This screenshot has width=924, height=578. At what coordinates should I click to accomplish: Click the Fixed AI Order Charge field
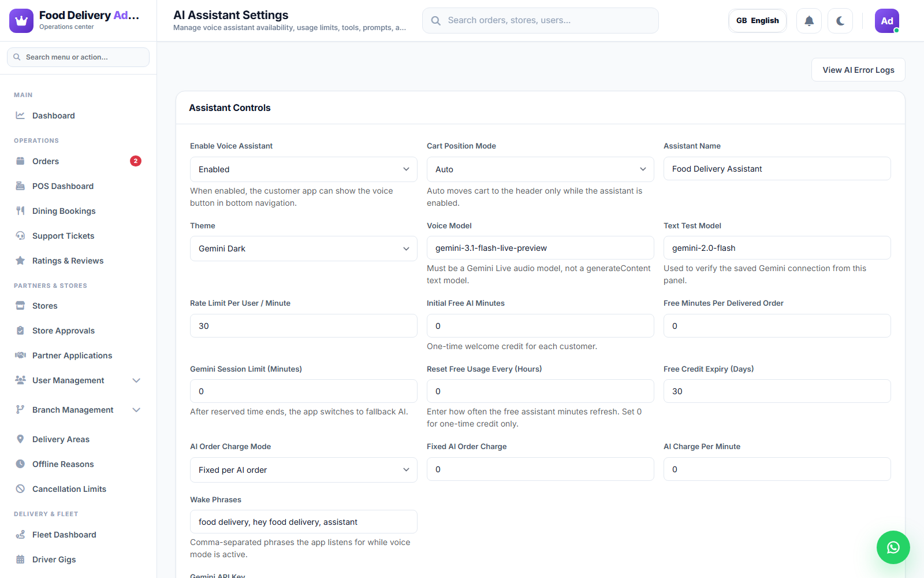click(541, 469)
